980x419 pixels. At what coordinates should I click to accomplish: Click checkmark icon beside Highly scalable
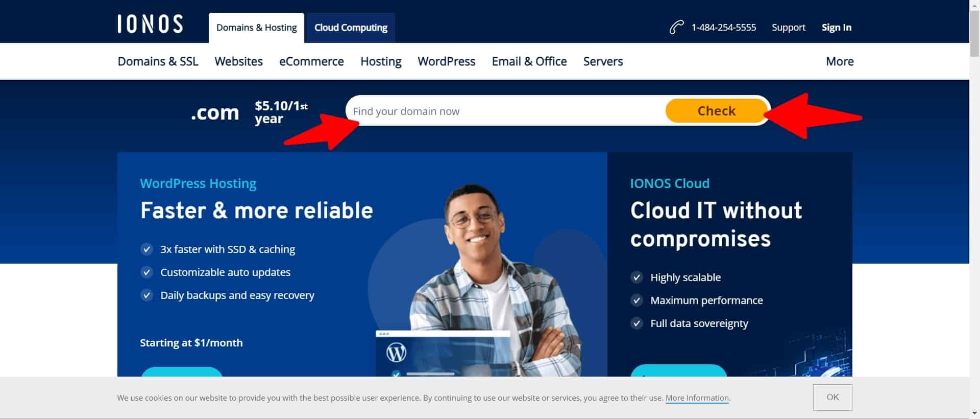click(636, 277)
